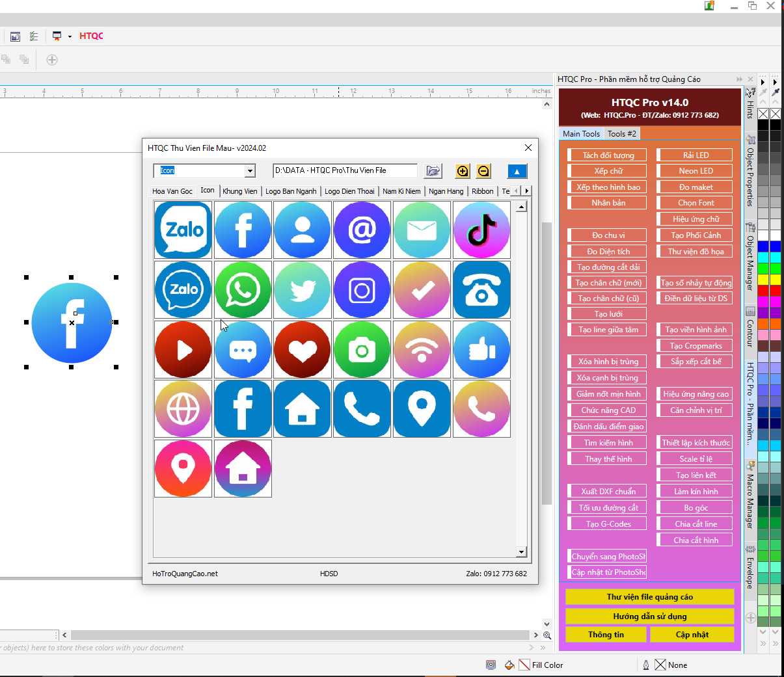Screen dimensions: 784x677
Task: Click the Hướng dẫn sử dụng button
Action: pos(649,617)
